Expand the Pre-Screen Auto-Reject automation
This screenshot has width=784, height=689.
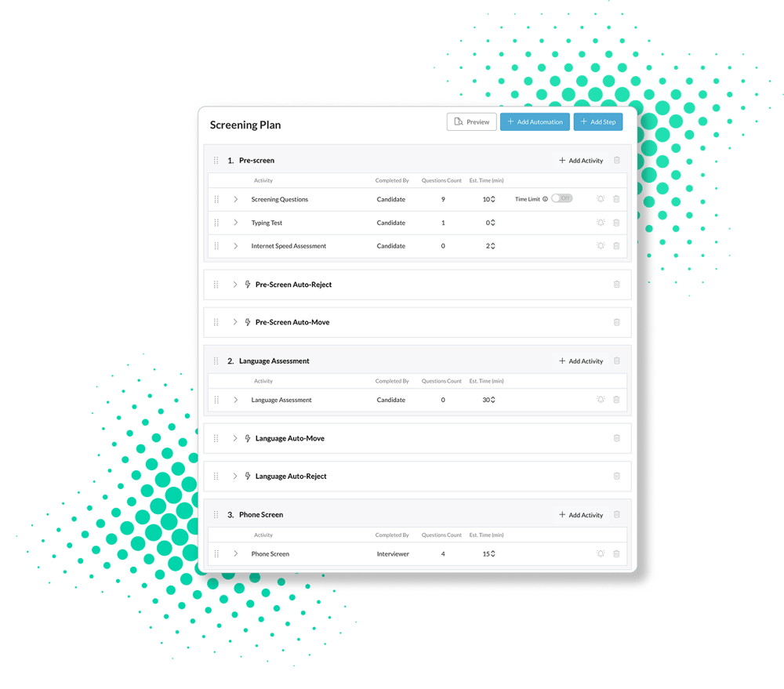point(235,285)
